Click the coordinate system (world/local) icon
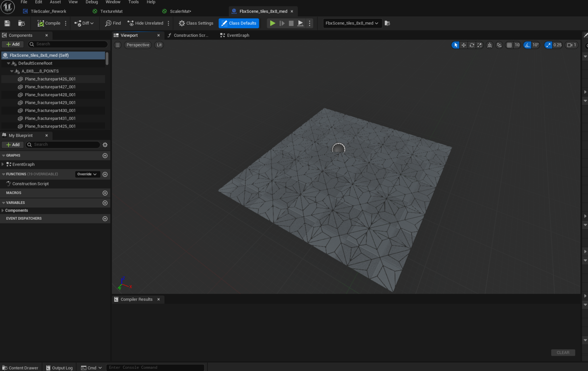This screenshot has width=588, height=371. (490, 45)
